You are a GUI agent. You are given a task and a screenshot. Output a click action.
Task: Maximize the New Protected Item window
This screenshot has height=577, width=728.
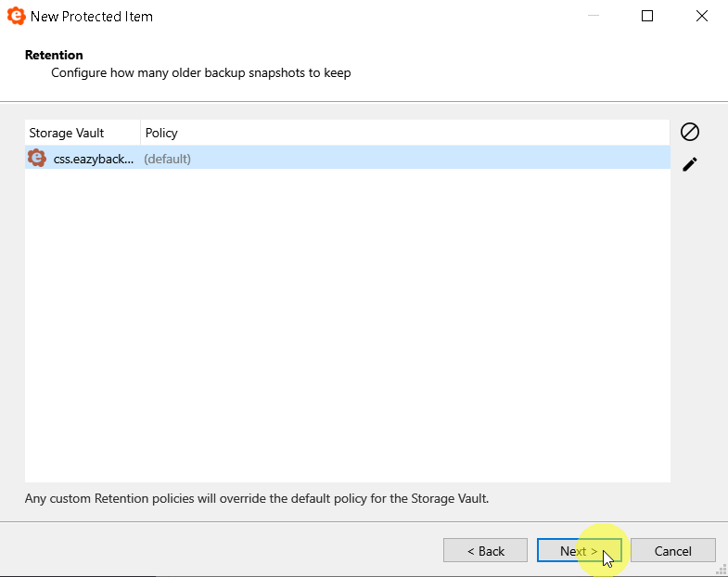tap(647, 16)
